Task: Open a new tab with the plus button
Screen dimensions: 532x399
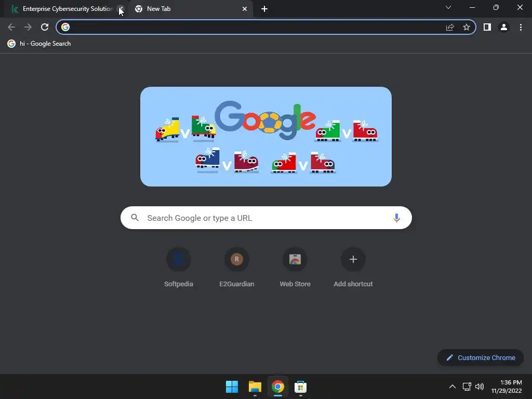Action: click(x=264, y=9)
